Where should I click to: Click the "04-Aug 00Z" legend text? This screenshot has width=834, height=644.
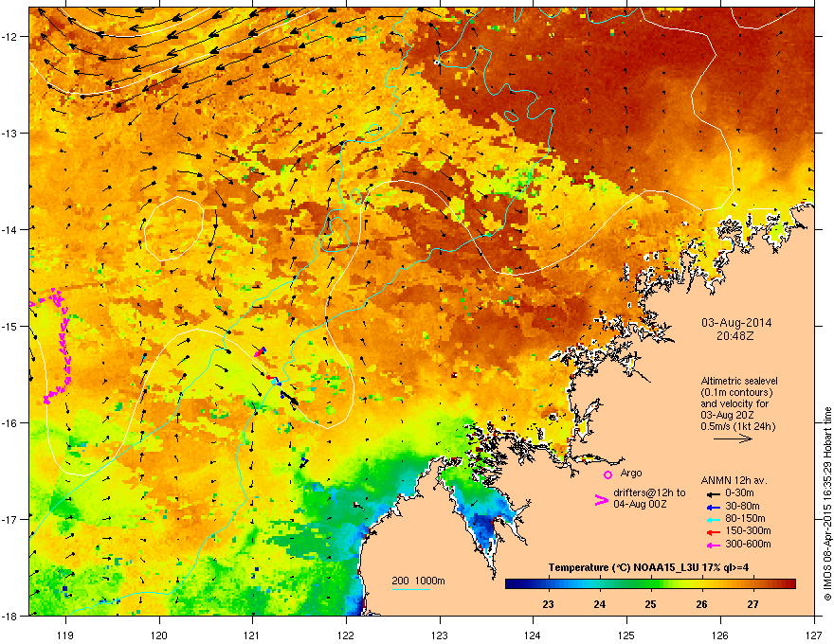pyautogui.click(x=640, y=504)
